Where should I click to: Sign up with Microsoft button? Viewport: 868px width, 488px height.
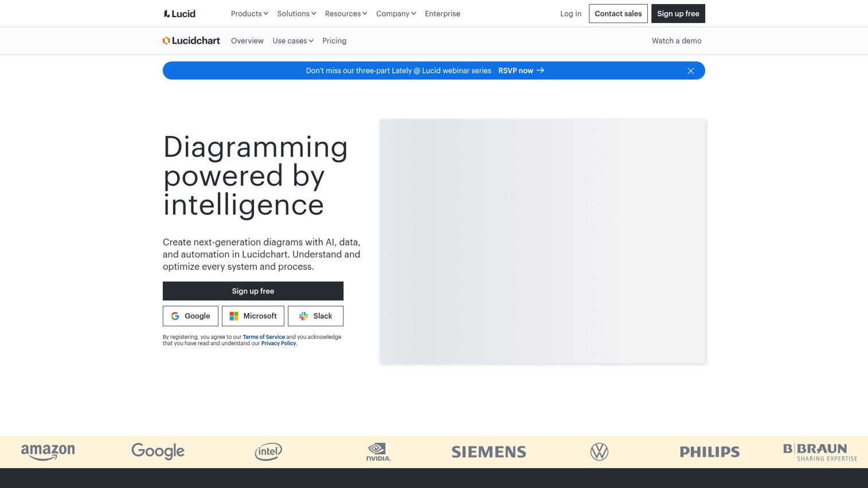pos(253,316)
